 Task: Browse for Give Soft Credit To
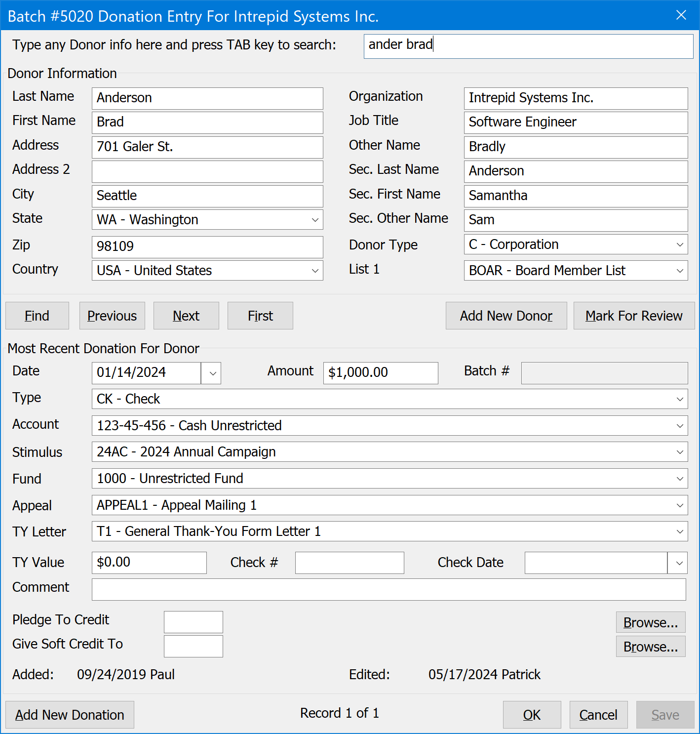(651, 646)
